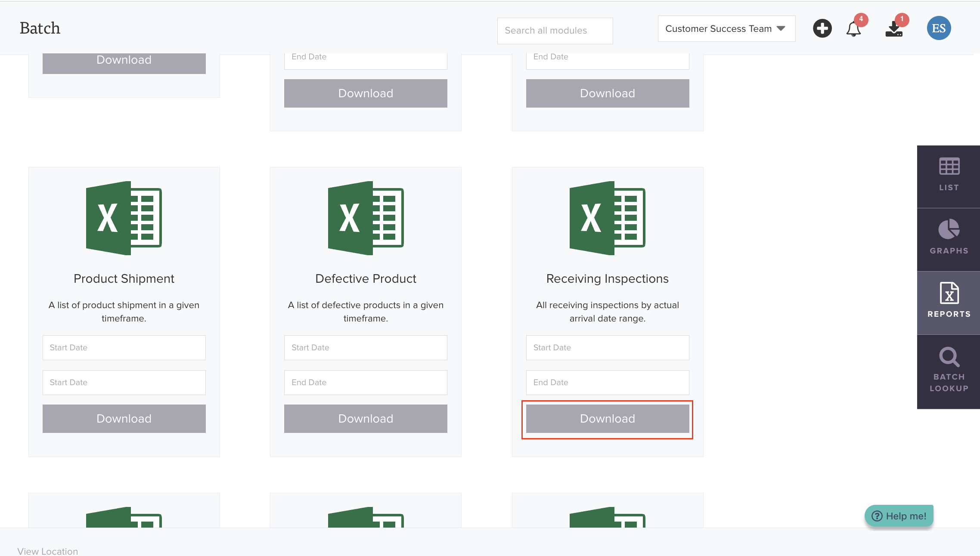Image resolution: width=980 pixels, height=556 pixels.
Task: Click the ES user avatar
Action: tap(939, 28)
